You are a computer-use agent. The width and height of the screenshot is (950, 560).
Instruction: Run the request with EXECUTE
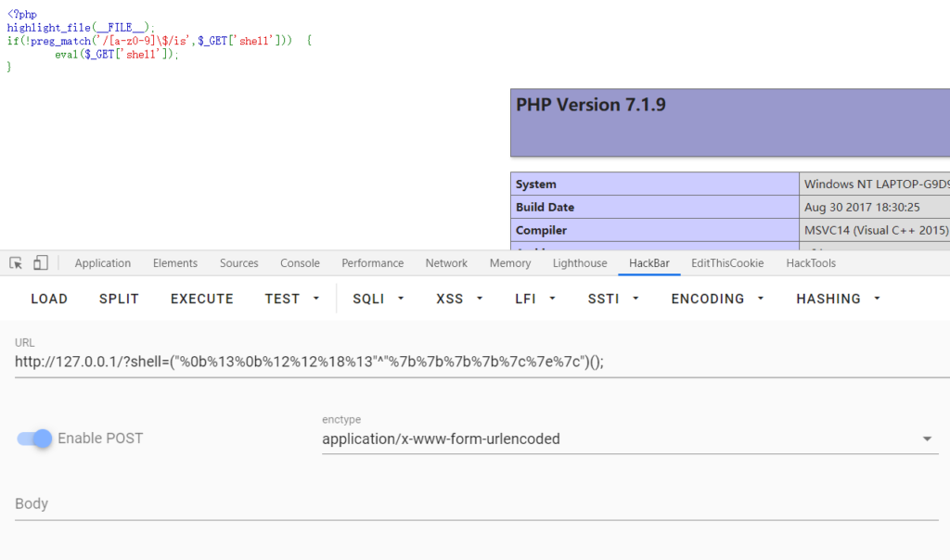click(201, 299)
